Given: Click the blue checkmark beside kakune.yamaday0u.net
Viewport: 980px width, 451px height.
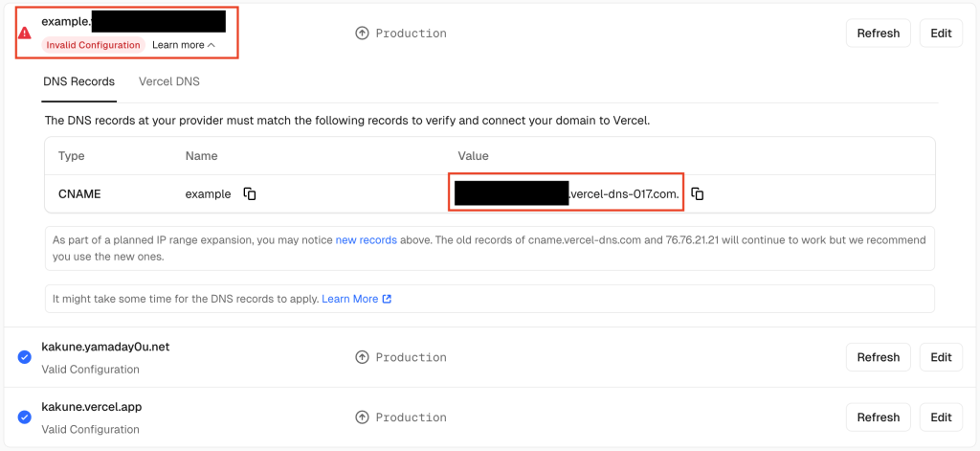Looking at the screenshot, I should pyautogui.click(x=25, y=357).
